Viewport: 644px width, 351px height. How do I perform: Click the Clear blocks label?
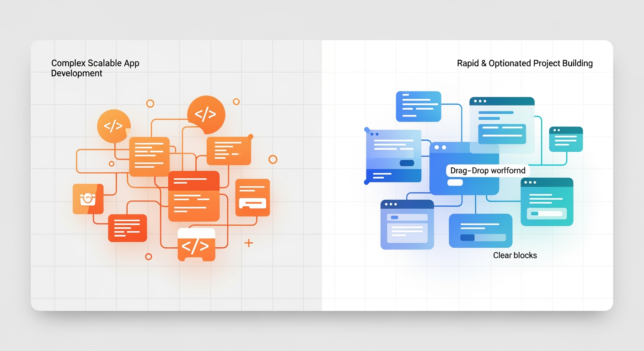coord(515,255)
